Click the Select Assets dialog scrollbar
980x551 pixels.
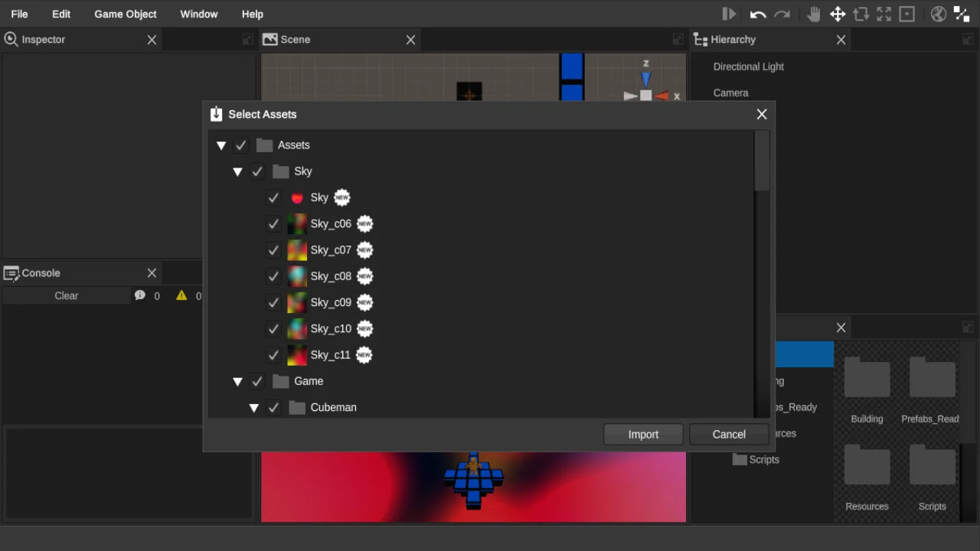pos(762,161)
